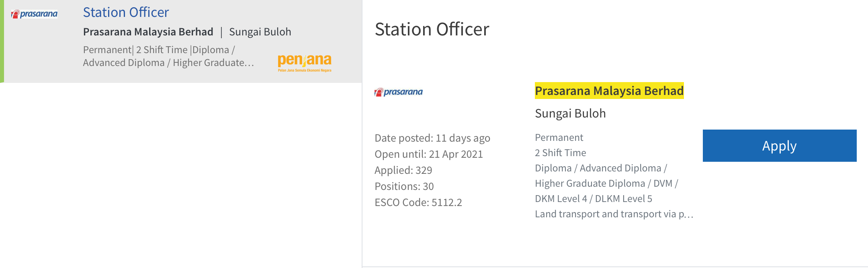The width and height of the screenshot is (868, 268).
Task: Click green selection bar on job card
Action: 2,41
